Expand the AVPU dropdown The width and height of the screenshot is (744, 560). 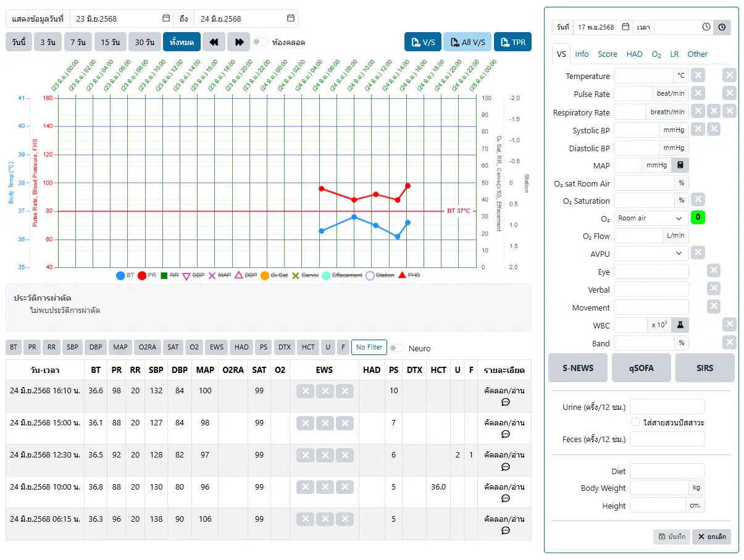(x=650, y=253)
